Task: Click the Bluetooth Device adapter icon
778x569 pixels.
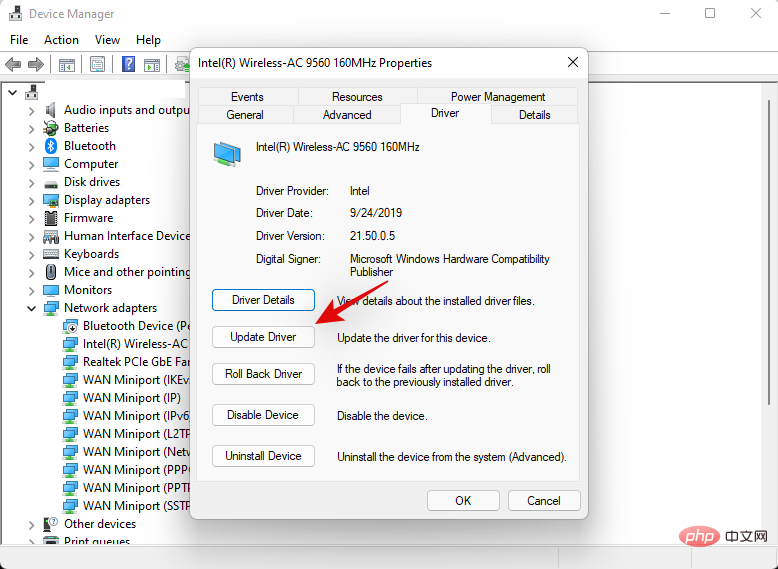Action: coord(70,326)
